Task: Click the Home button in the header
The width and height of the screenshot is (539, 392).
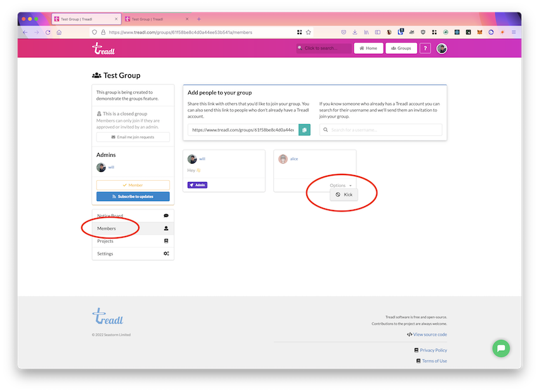Action: 368,48
